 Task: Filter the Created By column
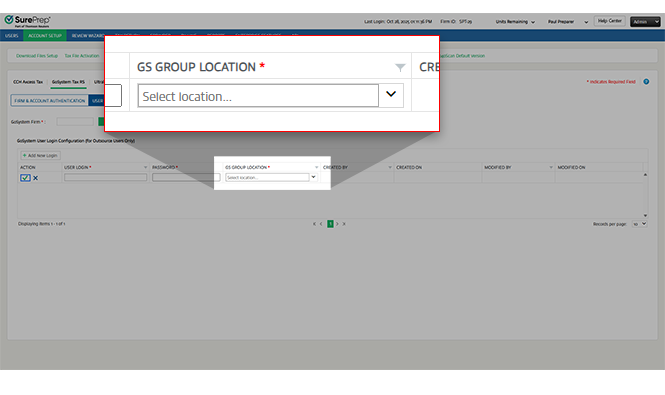[390, 168]
